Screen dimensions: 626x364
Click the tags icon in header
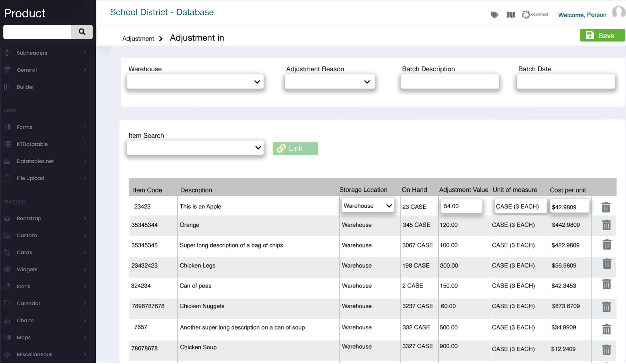point(494,15)
